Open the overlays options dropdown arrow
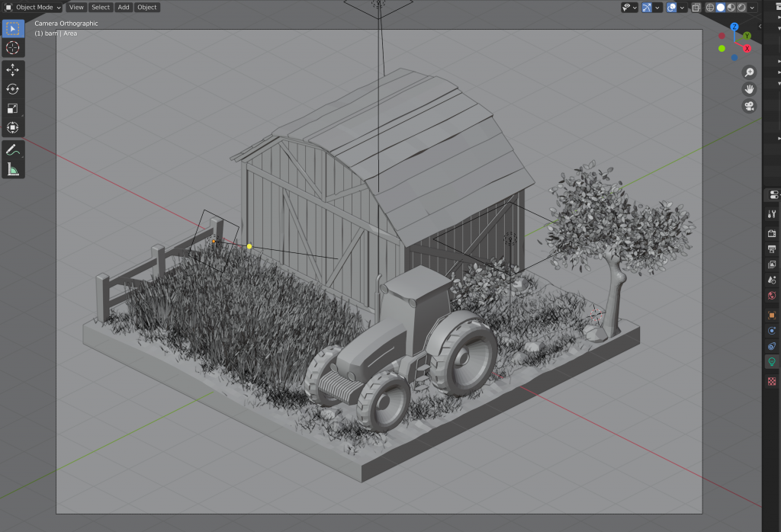The height and width of the screenshot is (532, 781). [x=682, y=8]
